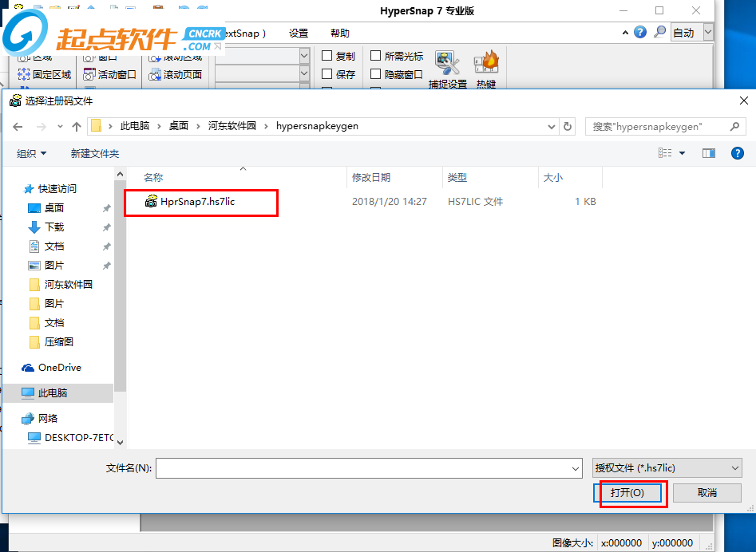Close the 选择注册码文件 dialog
The height and width of the screenshot is (552, 756).
pyautogui.click(x=743, y=101)
